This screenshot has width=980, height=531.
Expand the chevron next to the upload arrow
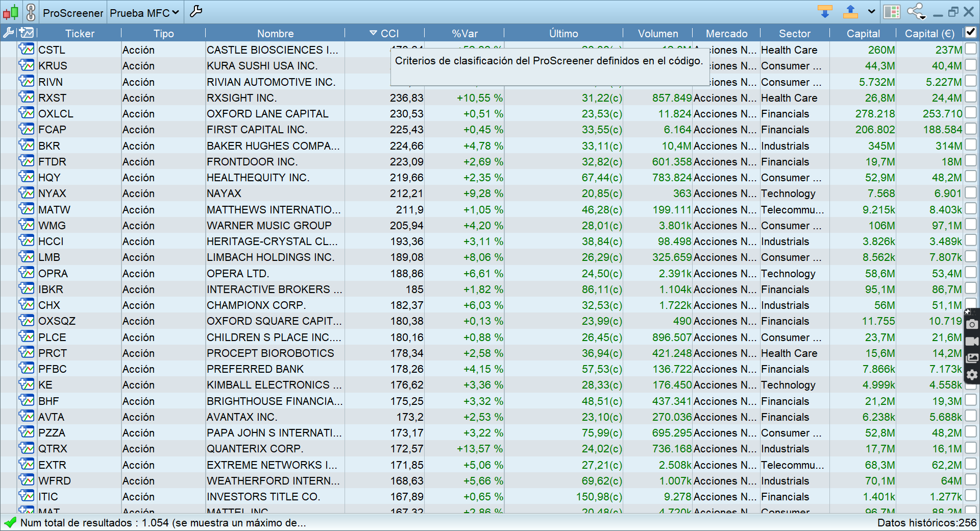(x=871, y=12)
